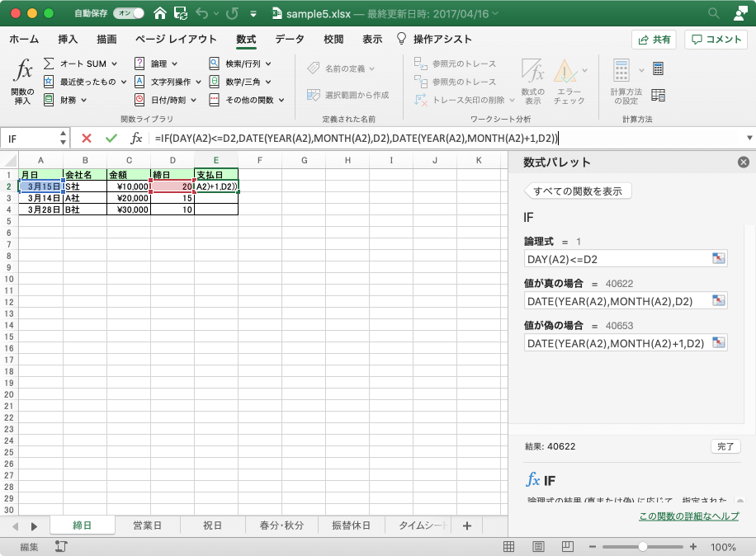The width and height of the screenshot is (756, 556).
Task: Cancel the formula entry with red X
Action: (87, 139)
